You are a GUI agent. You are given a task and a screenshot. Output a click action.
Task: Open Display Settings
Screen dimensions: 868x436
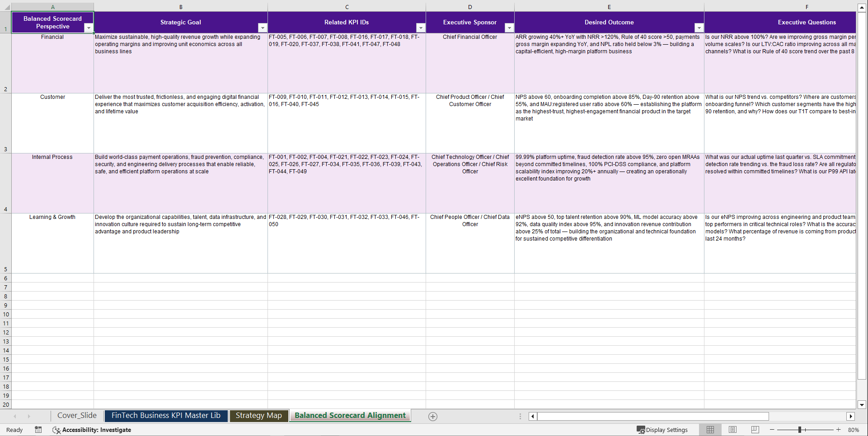tap(662, 430)
